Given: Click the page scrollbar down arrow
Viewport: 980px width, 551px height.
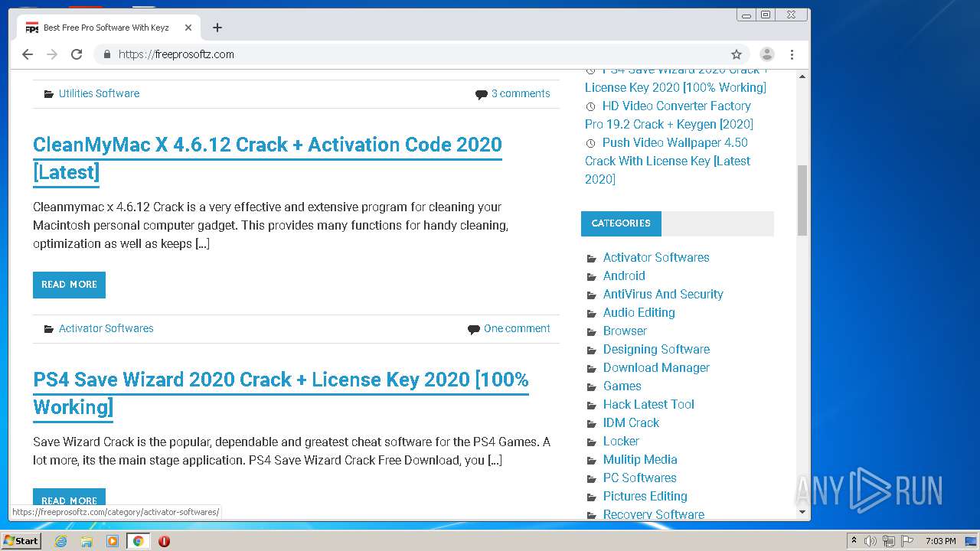Looking at the screenshot, I should (802, 512).
